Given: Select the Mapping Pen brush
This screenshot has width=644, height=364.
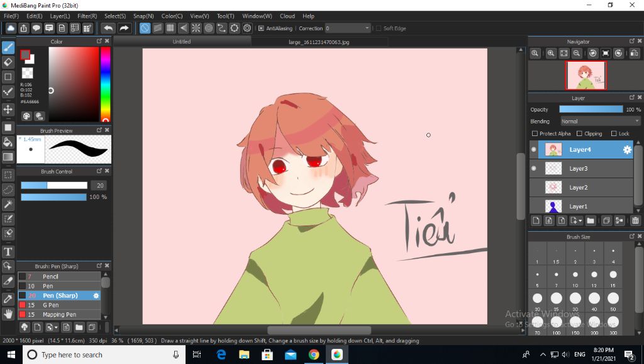Looking at the screenshot, I should click(x=59, y=314).
